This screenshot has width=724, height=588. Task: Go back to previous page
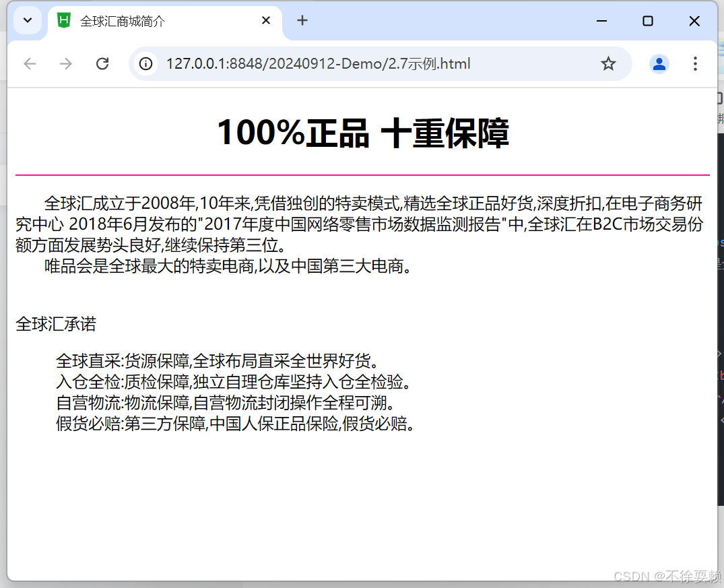tap(30, 64)
